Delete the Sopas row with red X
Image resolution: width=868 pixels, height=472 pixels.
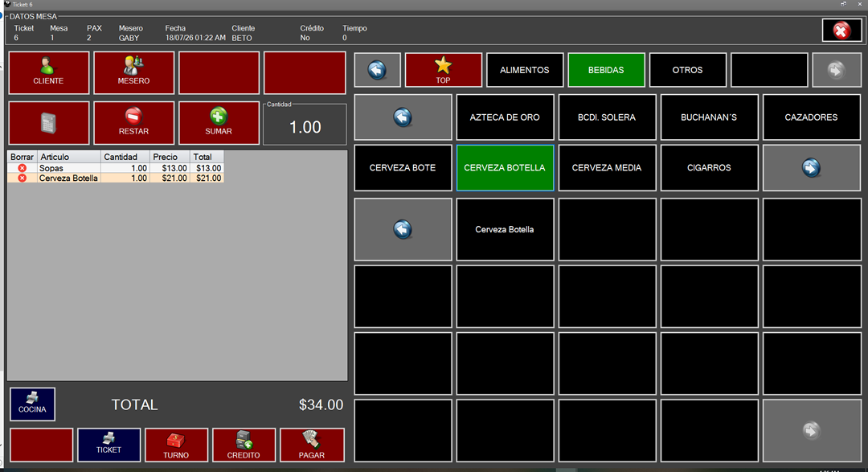point(23,168)
